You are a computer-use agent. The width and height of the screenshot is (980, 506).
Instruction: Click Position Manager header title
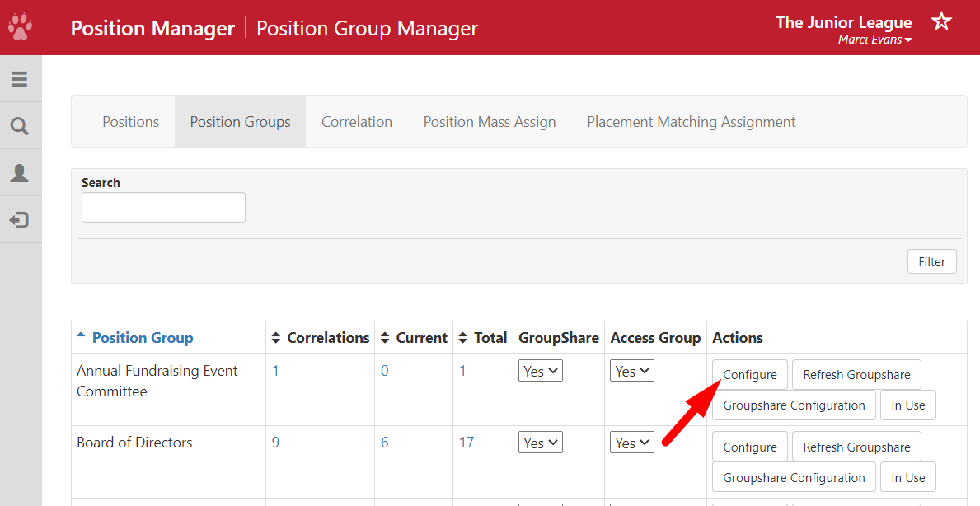point(152,28)
